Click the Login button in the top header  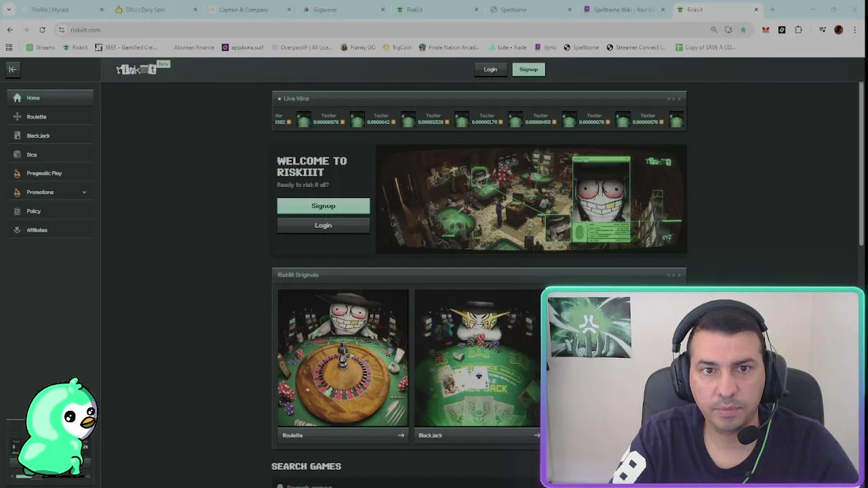[x=490, y=69]
